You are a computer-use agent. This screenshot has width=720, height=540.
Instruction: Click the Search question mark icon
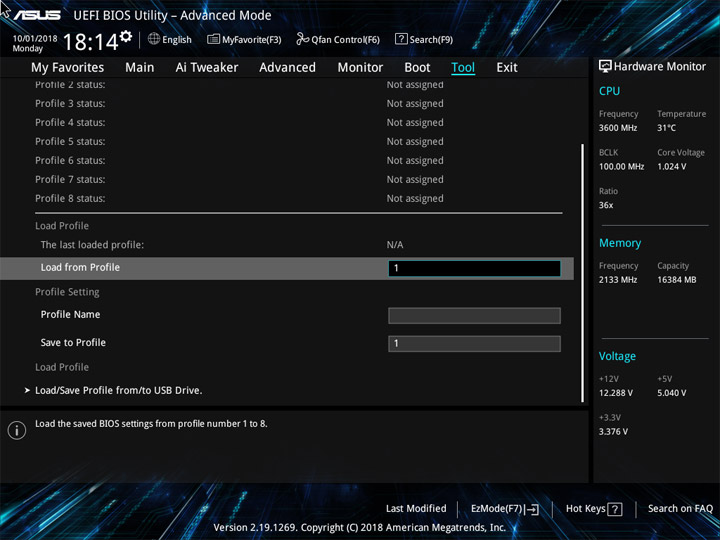(401, 39)
